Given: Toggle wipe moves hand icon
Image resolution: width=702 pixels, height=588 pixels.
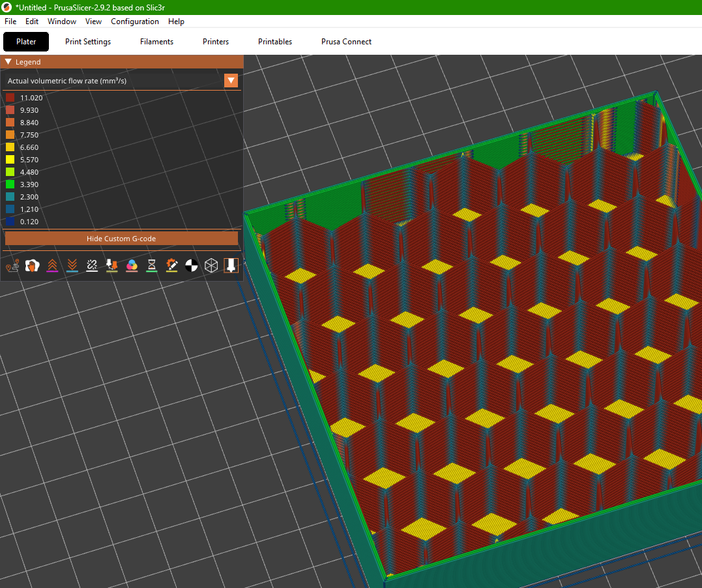Looking at the screenshot, I should tap(32, 265).
